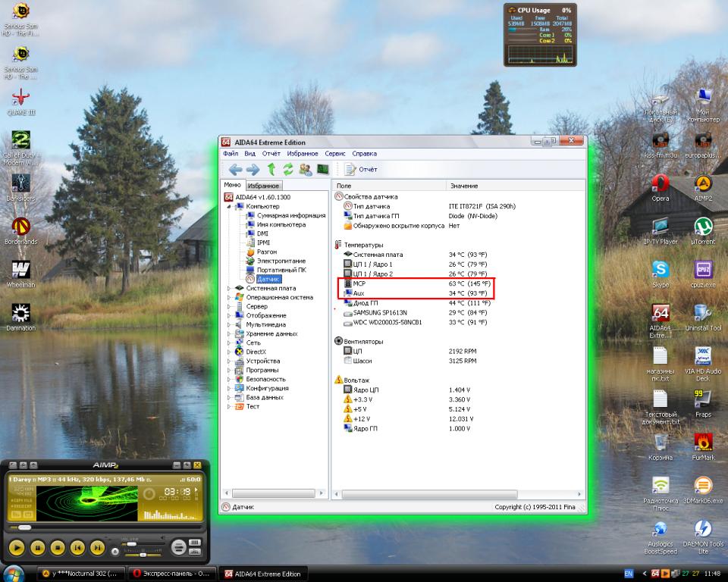Go forward using the blue right arrow in AIDA64
The width and height of the screenshot is (728, 582).
[x=253, y=170]
